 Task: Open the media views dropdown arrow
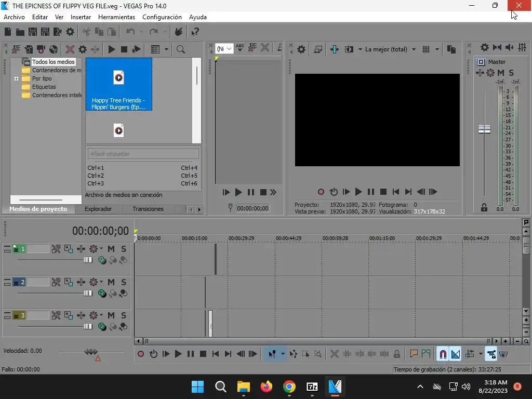(x=166, y=49)
